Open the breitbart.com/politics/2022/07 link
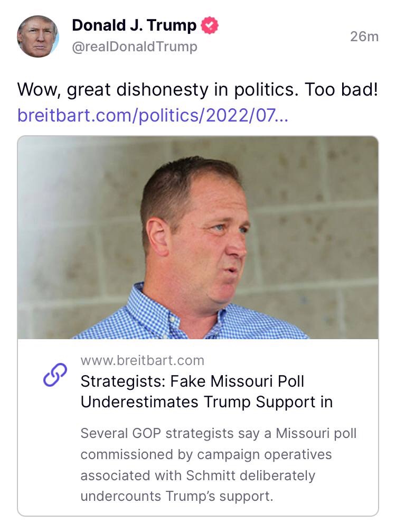 coord(153,115)
